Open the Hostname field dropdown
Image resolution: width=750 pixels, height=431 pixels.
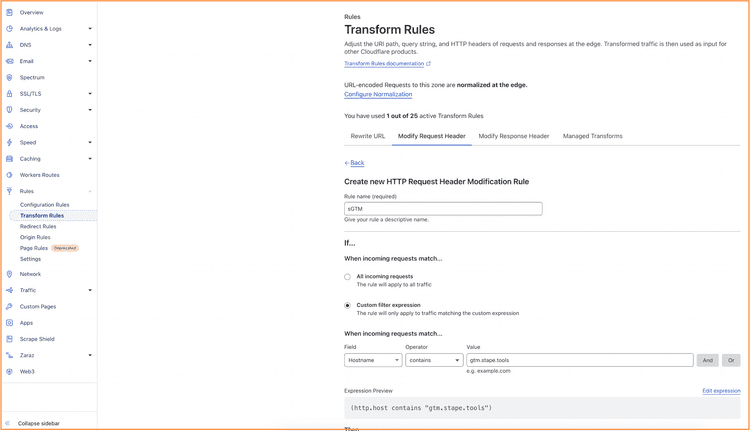373,360
